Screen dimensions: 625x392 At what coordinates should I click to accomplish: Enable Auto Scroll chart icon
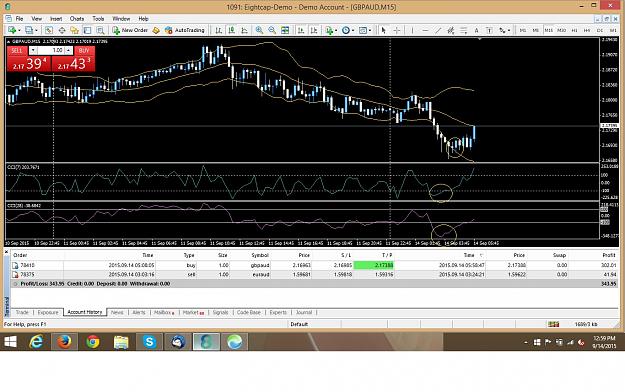pyautogui.click(x=301, y=30)
